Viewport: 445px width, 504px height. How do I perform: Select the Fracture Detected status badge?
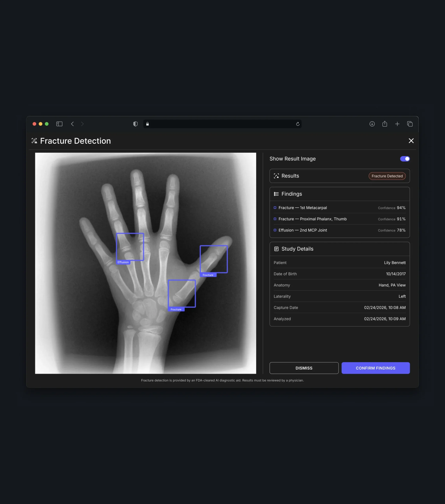pos(387,176)
